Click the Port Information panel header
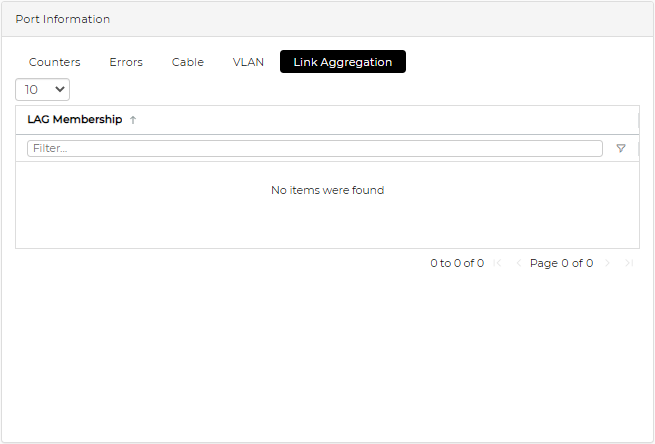 tap(63, 19)
